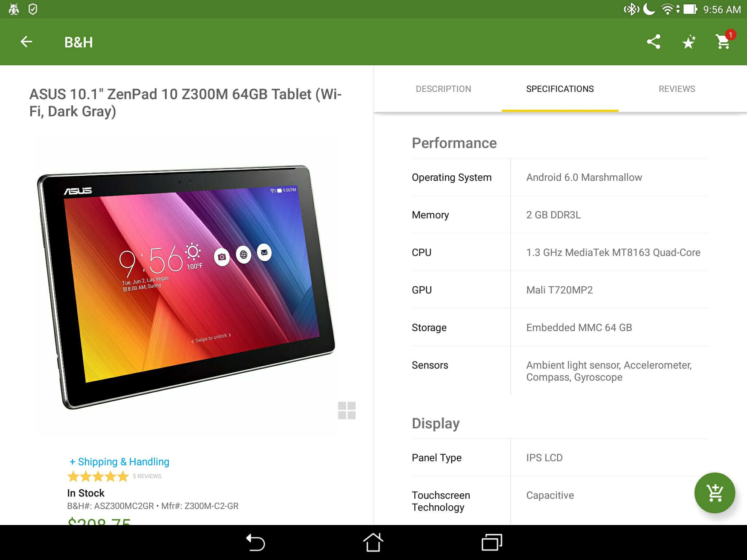Tap the battery status icon
The height and width of the screenshot is (560, 747).
coord(690,9)
